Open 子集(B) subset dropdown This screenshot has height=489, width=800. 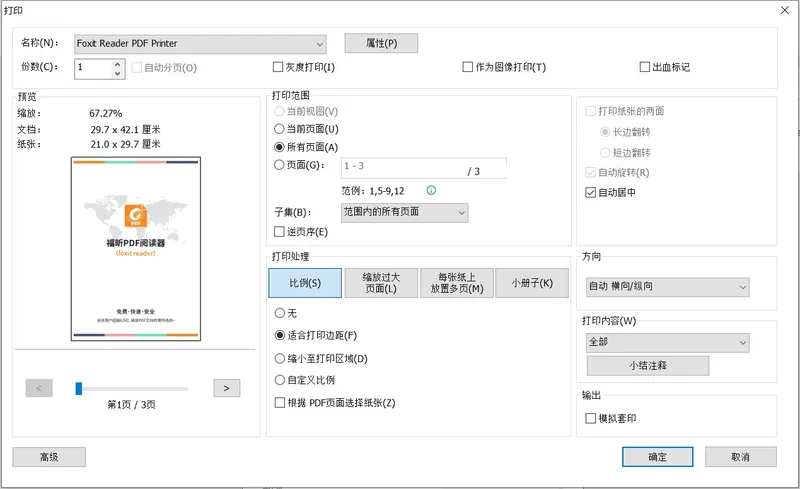[404, 212]
